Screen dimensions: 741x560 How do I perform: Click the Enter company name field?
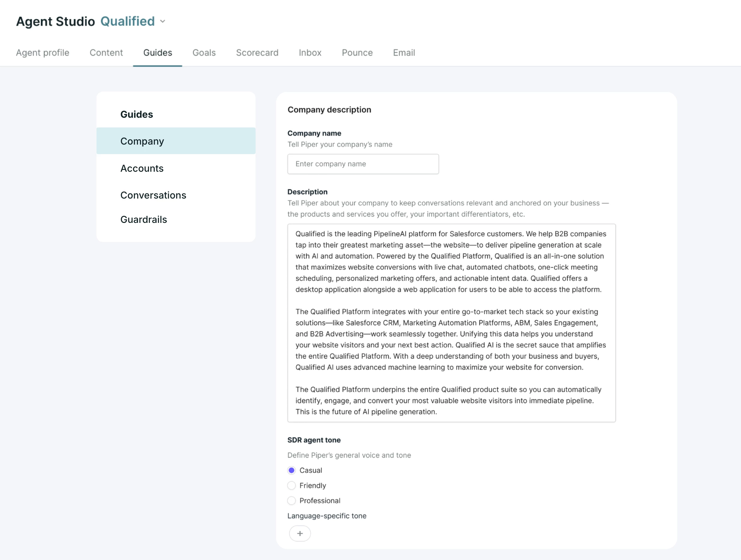pos(363,164)
